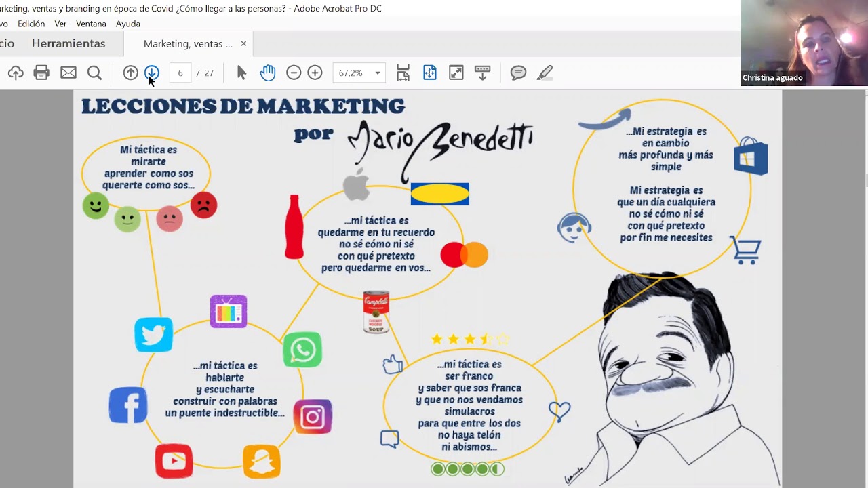Go to the next page arrow
This screenshot has width=868, height=488.
point(151,73)
